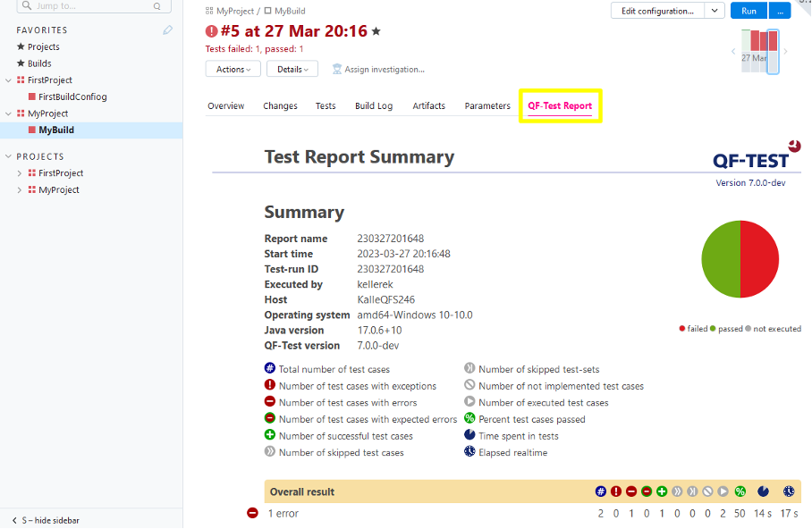812x529 pixels.
Task: Click the percent passed icon in Overall result
Action: [x=740, y=491]
